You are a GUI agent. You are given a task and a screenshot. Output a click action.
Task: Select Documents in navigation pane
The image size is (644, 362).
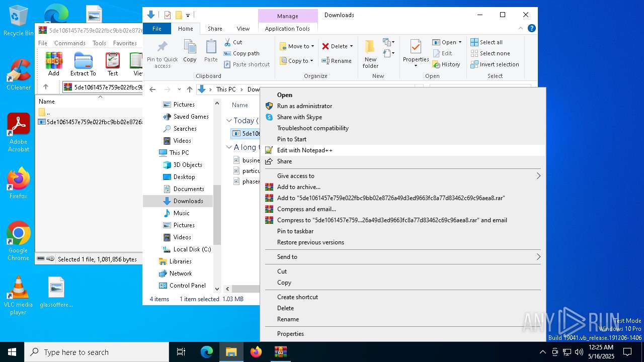coord(184,189)
